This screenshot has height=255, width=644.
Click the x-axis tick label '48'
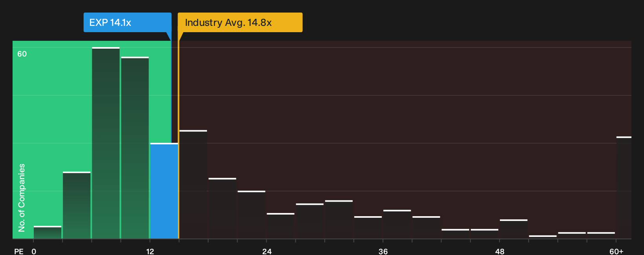[x=499, y=251]
